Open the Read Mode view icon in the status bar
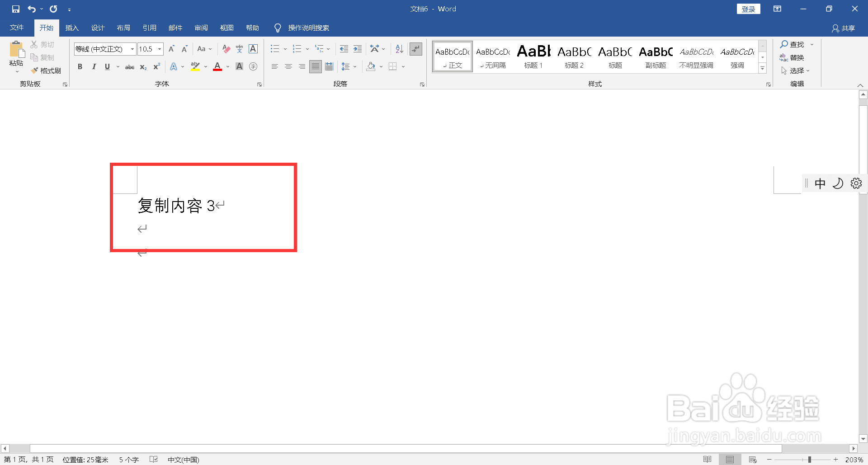868x465 pixels. tap(708, 460)
